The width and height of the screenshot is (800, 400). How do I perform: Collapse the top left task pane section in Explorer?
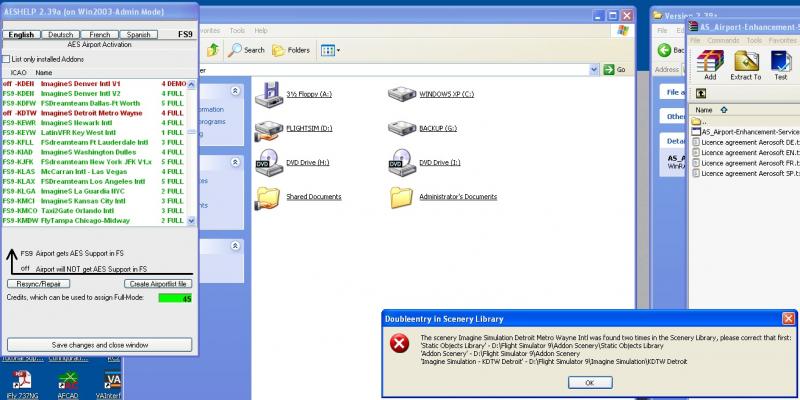pyautogui.click(x=235, y=91)
